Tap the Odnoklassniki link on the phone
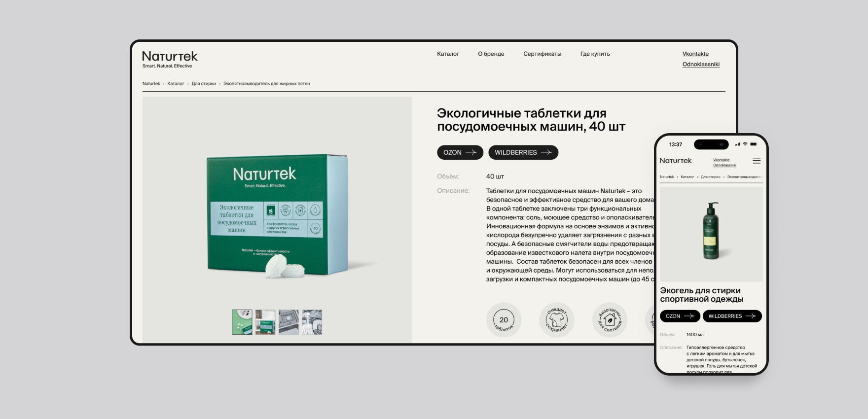Viewport: 868px width, 419px height. (724, 165)
